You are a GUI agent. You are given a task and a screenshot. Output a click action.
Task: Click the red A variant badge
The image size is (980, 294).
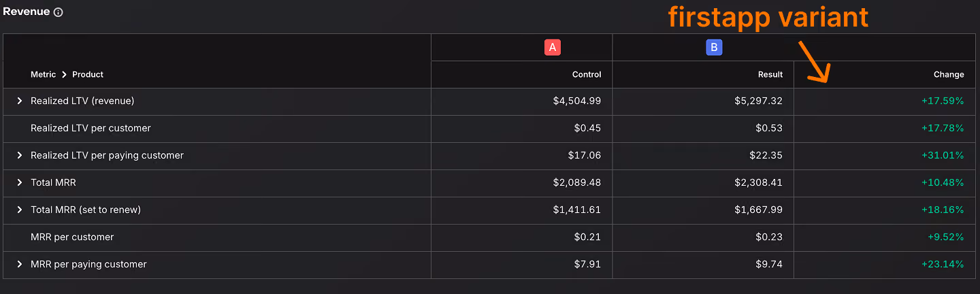552,47
